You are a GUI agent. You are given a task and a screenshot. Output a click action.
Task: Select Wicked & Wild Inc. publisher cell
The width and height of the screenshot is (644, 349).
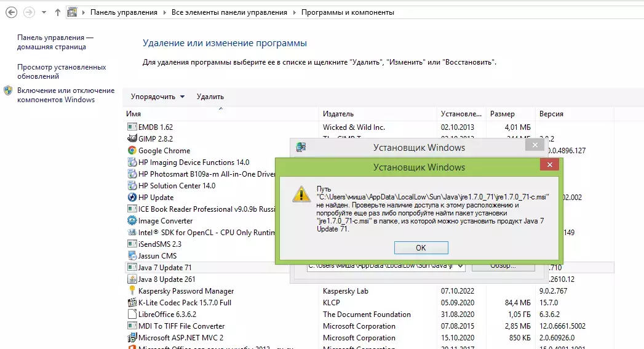point(354,127)
